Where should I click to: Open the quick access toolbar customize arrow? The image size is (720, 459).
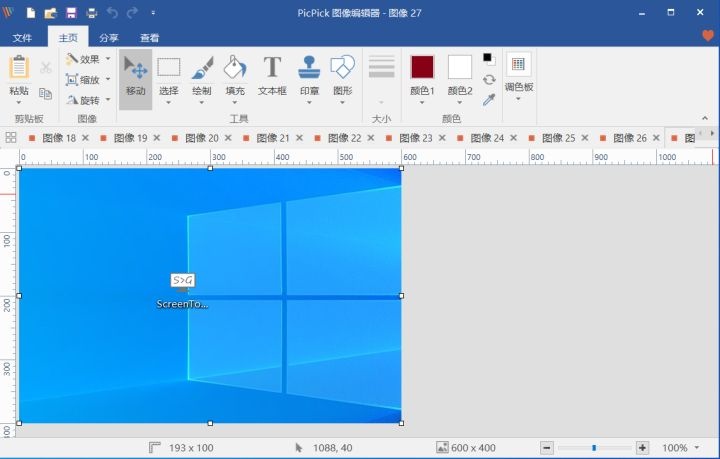153,13
